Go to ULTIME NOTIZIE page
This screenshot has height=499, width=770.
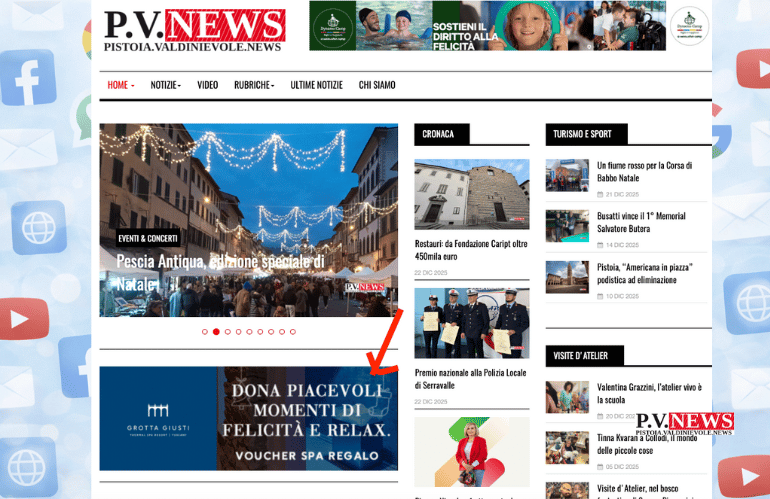coord(316,85)
